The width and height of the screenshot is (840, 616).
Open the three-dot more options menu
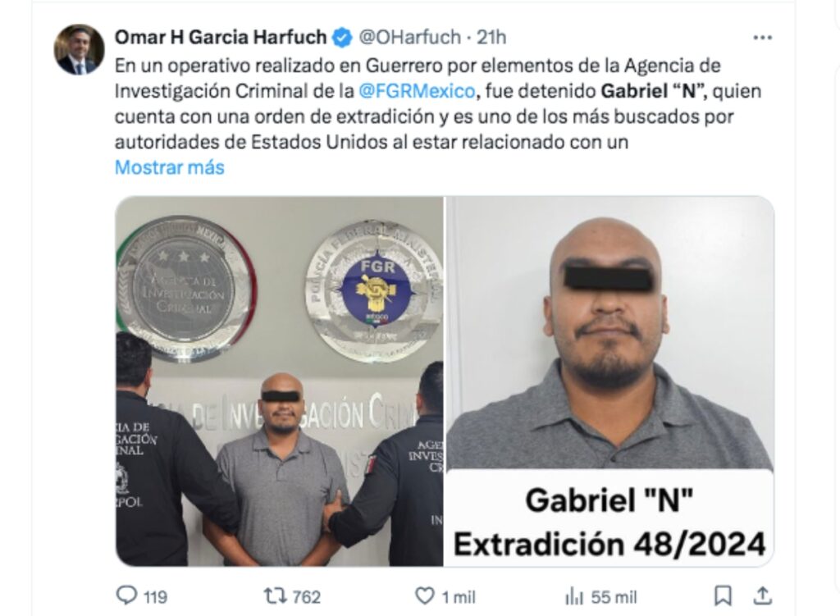(x=762, y=38)
